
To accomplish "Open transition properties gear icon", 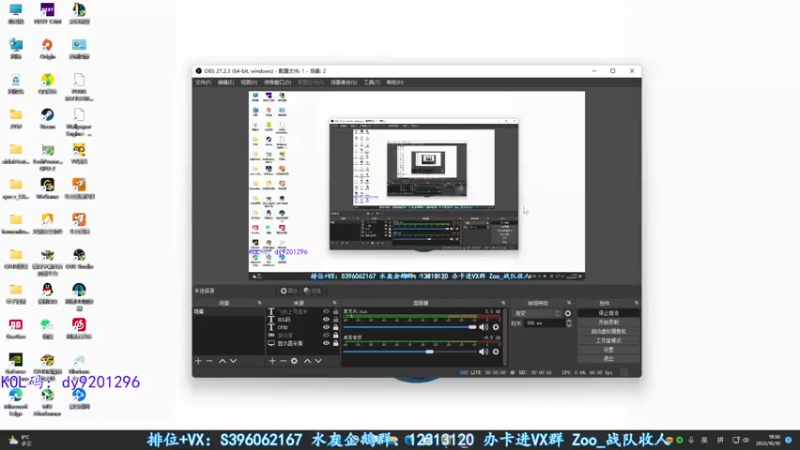I will coord(568,313).
